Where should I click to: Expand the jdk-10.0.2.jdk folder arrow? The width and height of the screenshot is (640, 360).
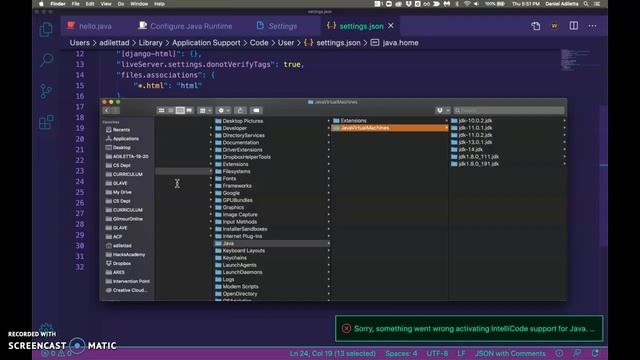click(564, 121)
